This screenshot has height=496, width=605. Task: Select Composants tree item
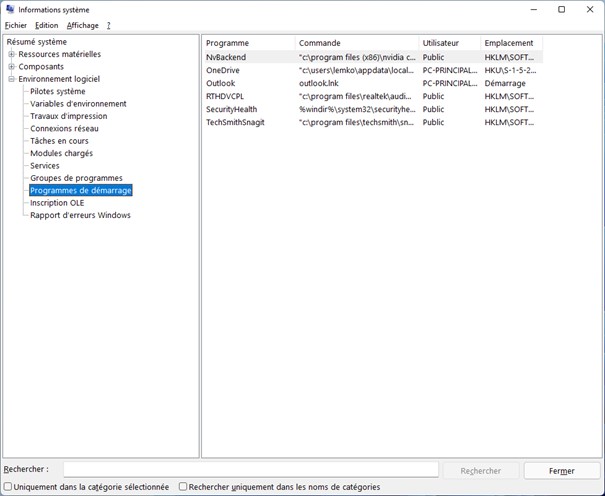pos(41,67)
